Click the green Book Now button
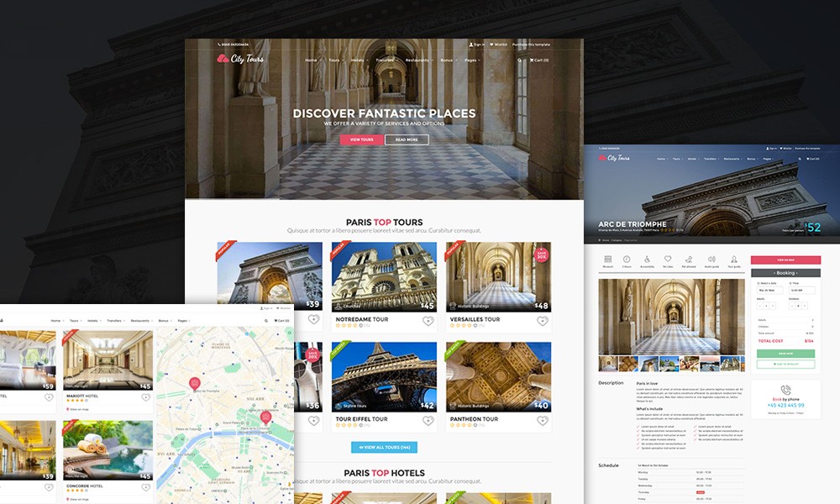The image size is (840, 504). [785, 354]
